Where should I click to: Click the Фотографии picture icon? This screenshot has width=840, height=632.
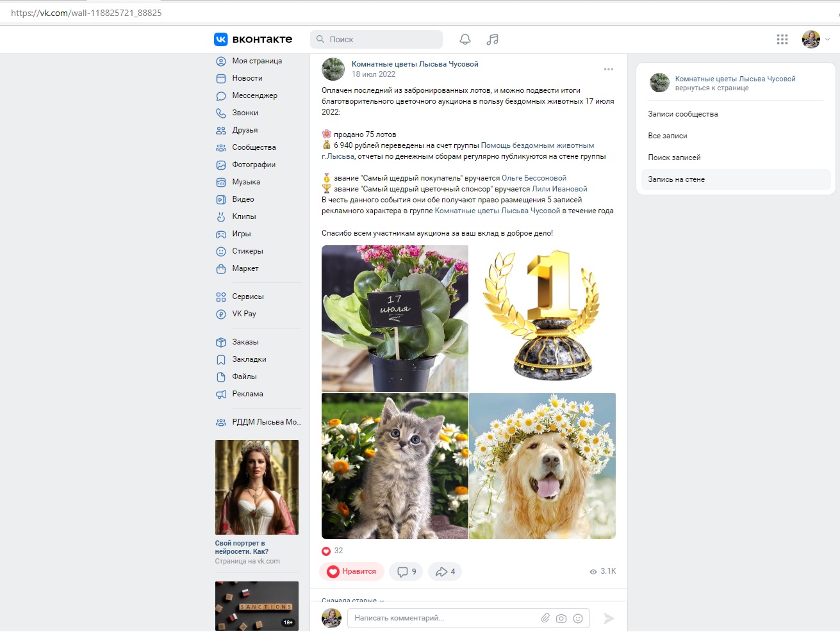tap(221, 165)
